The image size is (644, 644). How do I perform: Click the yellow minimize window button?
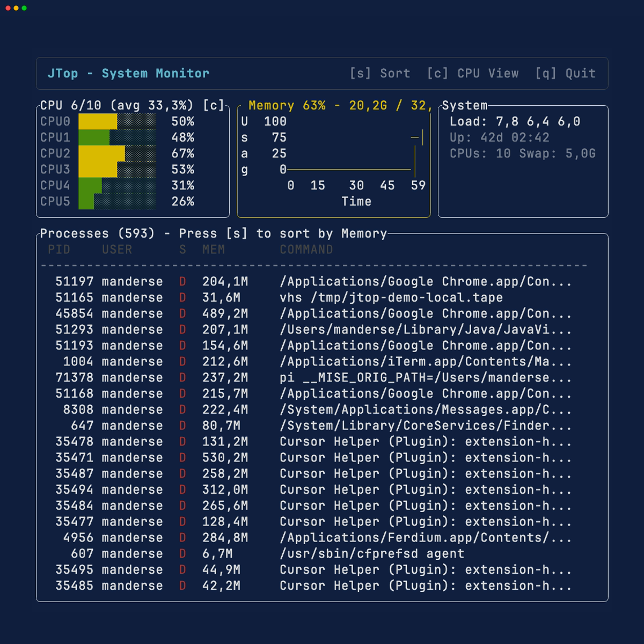[x=16, y=8]
